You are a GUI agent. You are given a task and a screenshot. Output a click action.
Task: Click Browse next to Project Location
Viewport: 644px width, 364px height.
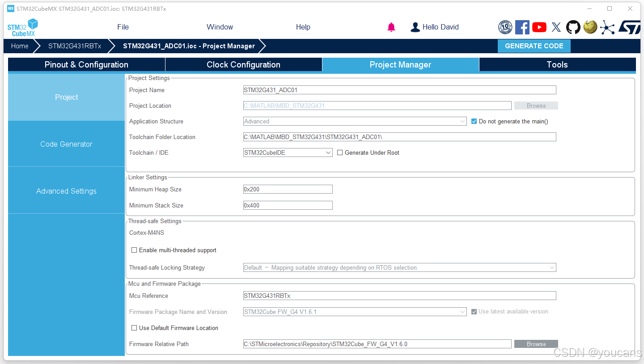pyautogui.click(x=536, y=106)
